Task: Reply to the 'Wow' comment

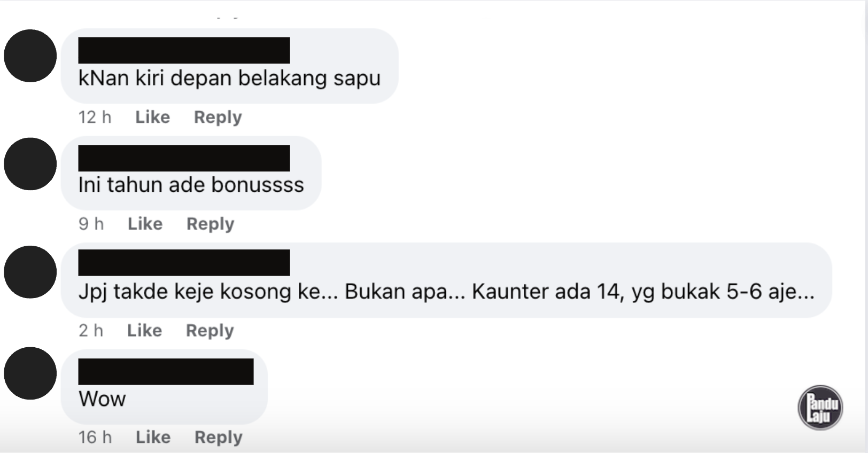Action: click(218, 438)
